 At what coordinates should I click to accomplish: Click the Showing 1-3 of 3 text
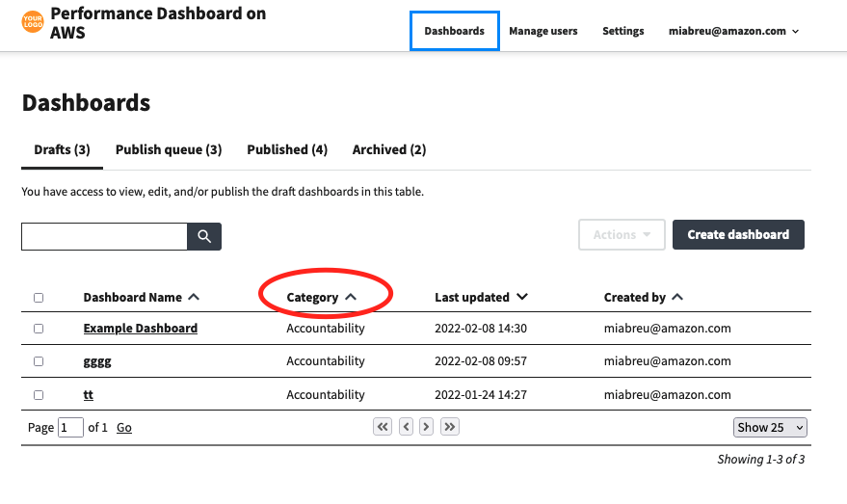[761, 459]
